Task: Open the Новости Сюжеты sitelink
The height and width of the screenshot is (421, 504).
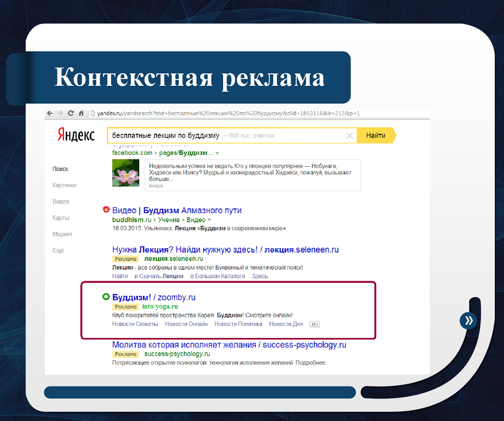Action: 135,324
